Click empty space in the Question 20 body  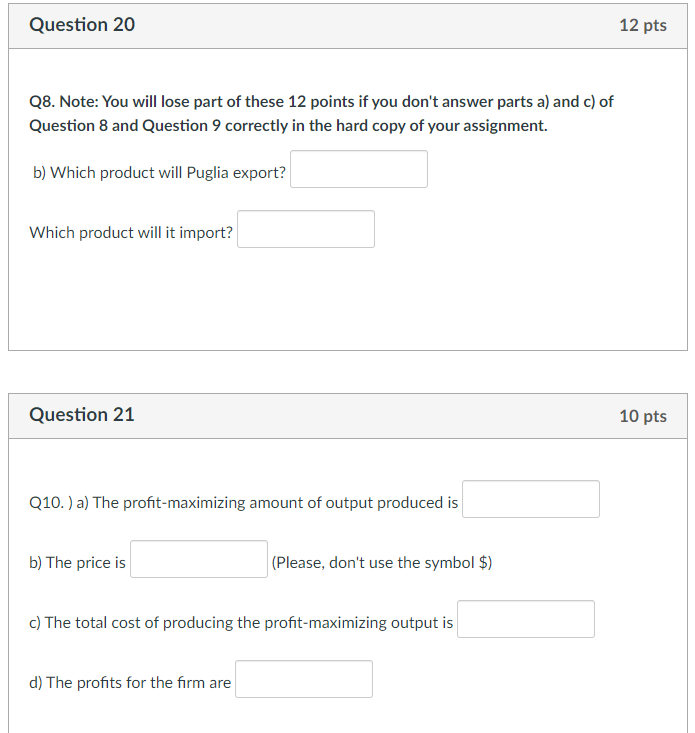point(348,299)
